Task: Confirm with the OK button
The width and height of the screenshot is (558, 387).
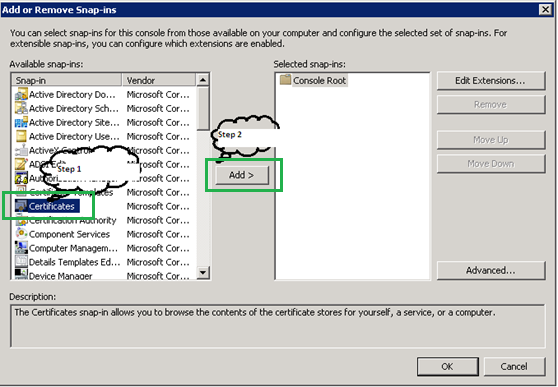Action: pos(447,366)
